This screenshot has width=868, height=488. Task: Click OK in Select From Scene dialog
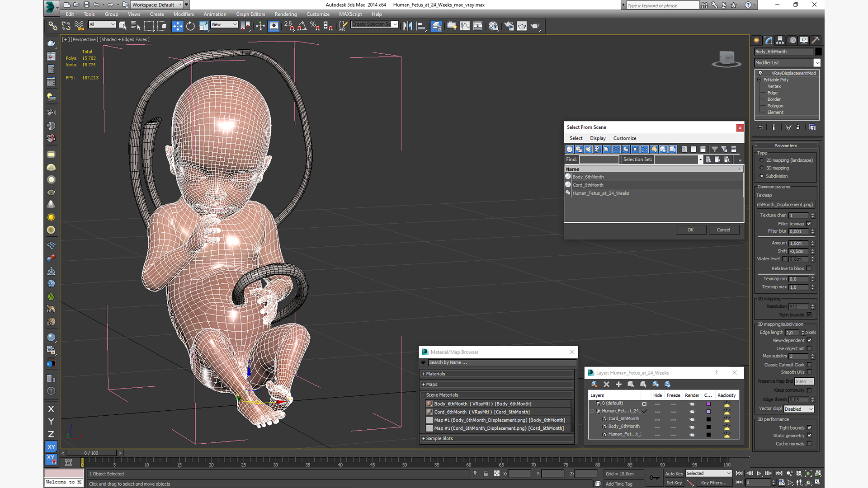[x=690, y=230]
